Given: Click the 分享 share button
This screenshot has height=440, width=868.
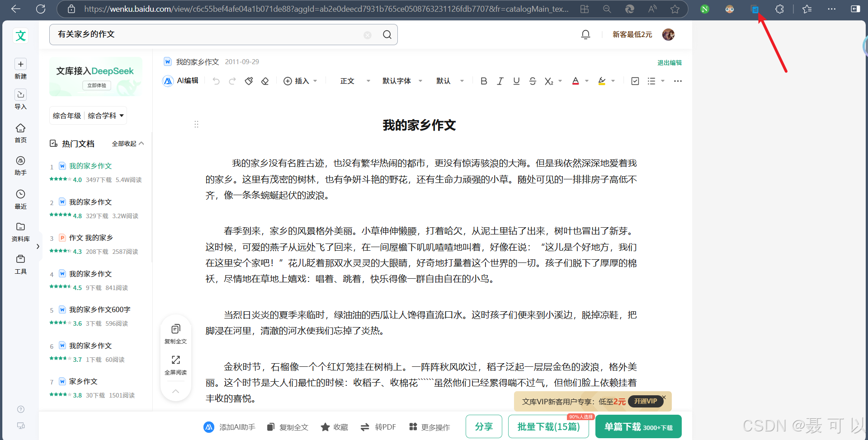Looking at the screenshot, I should pyautogui.click(x=484, y=426).
